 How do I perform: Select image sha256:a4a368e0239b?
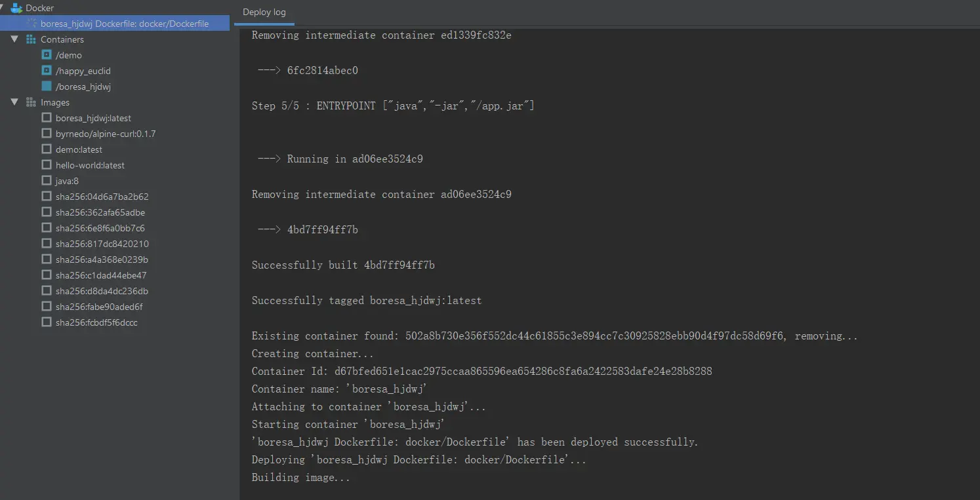(102, 260)
